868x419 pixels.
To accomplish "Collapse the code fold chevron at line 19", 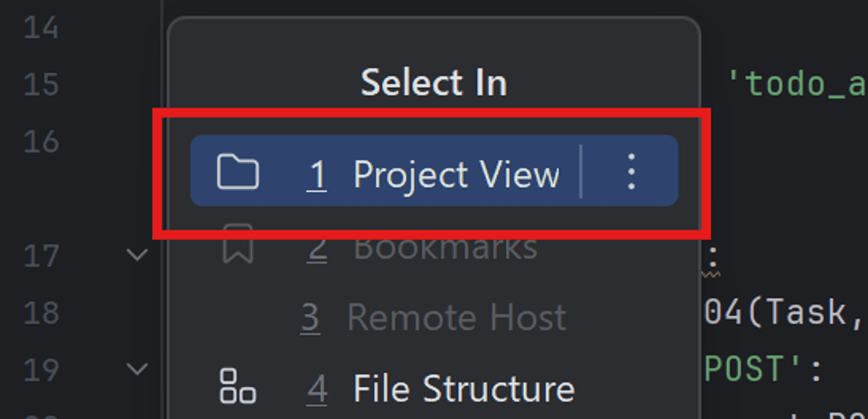I will pyautogui.click(x=137, y=369).
